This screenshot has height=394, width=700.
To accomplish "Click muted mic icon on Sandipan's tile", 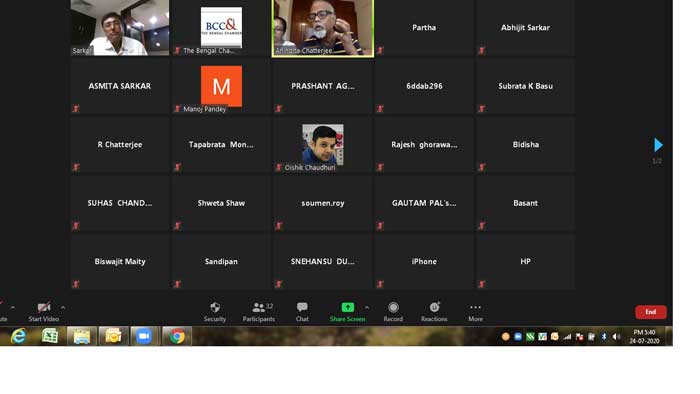I will [x=178, y=284].
